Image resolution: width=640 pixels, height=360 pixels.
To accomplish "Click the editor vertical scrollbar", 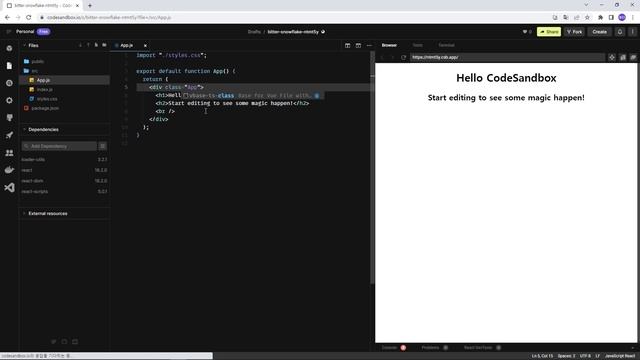I will [372, 167].
